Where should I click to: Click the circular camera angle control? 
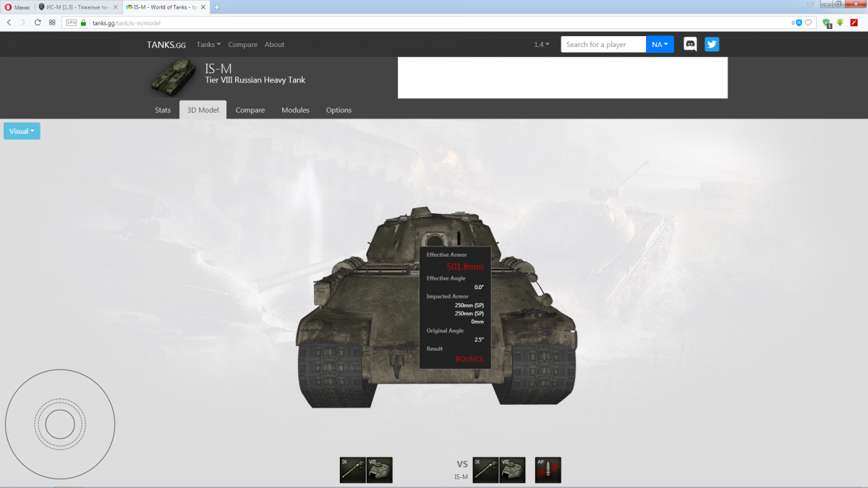(60, 424)
